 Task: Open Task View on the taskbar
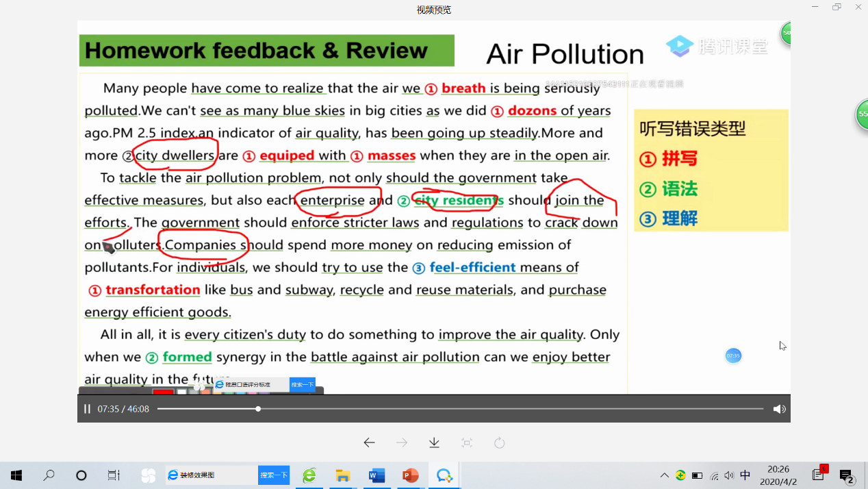click(114, 475)
